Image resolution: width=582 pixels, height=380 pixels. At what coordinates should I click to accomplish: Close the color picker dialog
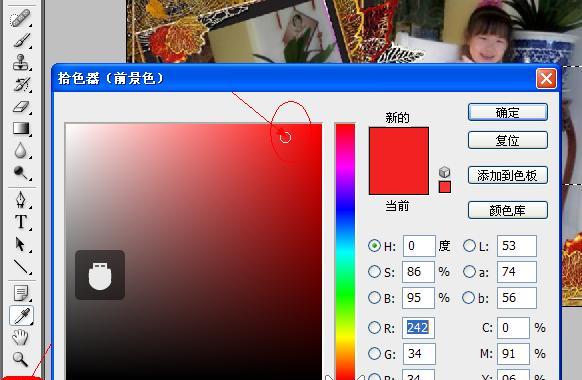pos(546,79)
